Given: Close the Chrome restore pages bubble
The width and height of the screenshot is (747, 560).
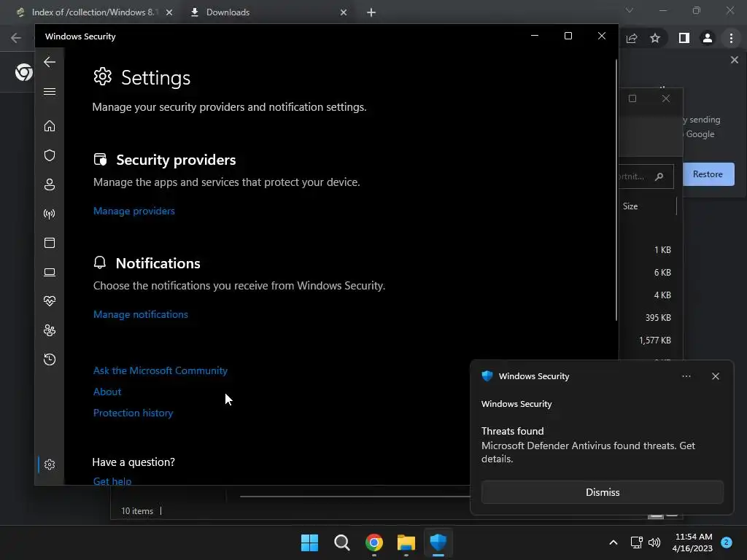Looking at the screenshot, I should 734,60.
